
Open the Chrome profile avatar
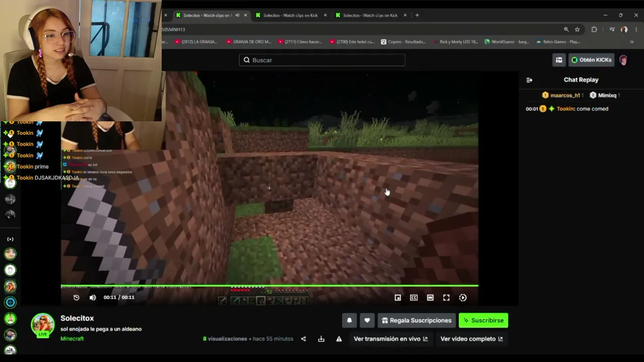coord(624,29)
